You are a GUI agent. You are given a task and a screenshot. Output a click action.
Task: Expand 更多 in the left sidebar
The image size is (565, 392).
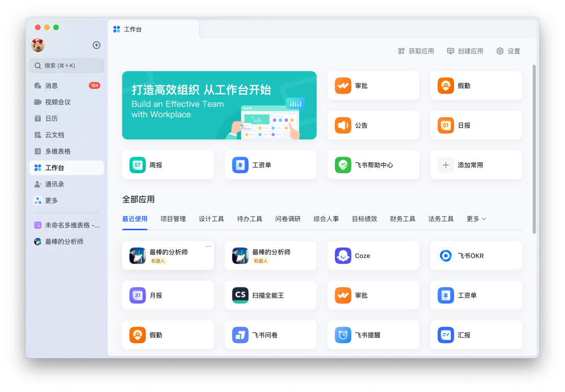(x=51, y=200)
